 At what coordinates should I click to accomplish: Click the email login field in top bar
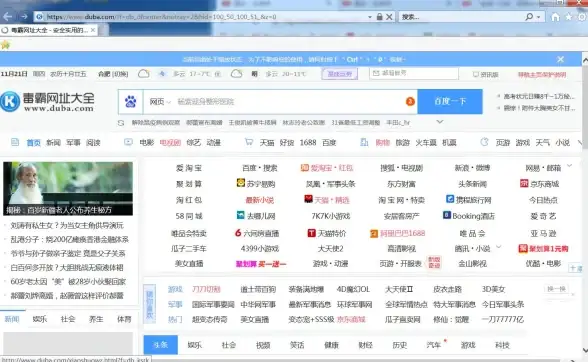click(414, 73)
